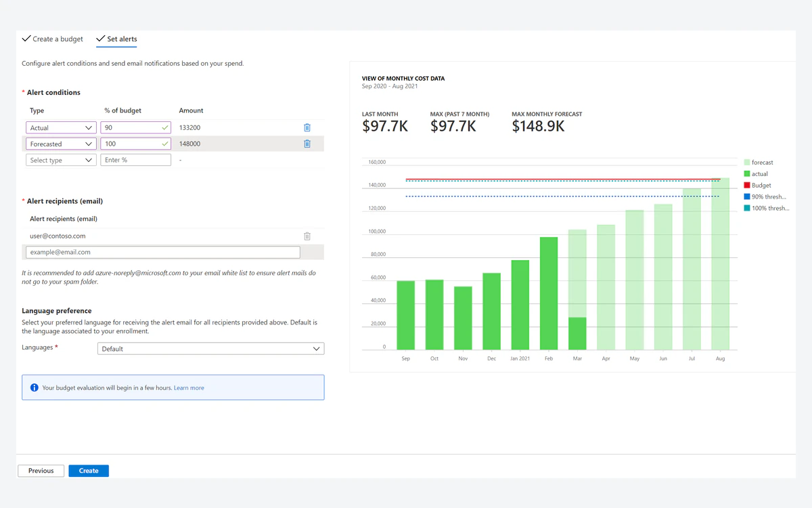Click the MAX (PAST 7 MONTH) label
The width and height of the screenshot is (812, 508).
[x=459, y=114]
